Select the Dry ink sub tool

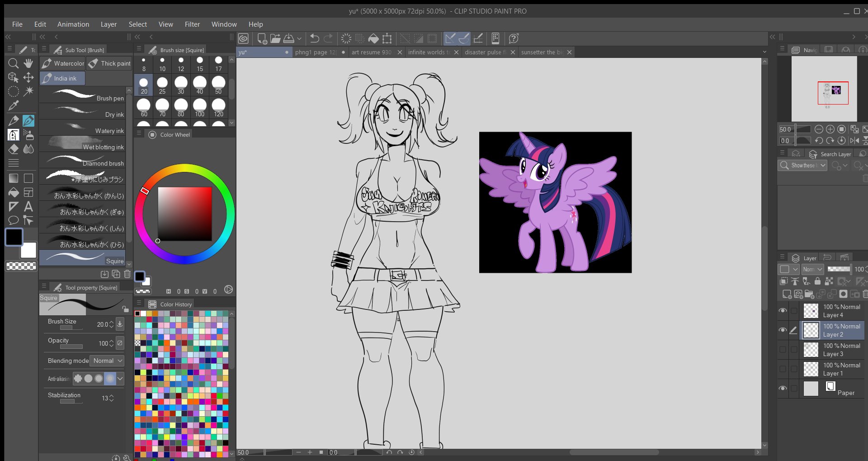pyautogui.click(x=83, y=112)
